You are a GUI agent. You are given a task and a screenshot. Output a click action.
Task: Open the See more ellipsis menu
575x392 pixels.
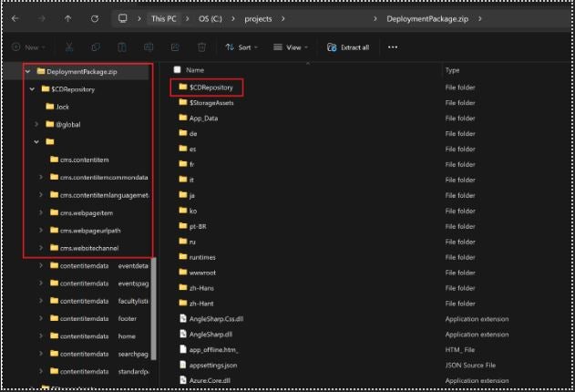pyautogui.click(x=395, y=46)
